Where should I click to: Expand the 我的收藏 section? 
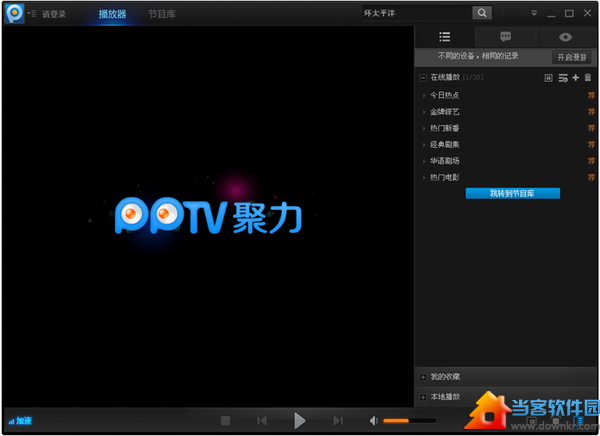click(x=423, y=377)
